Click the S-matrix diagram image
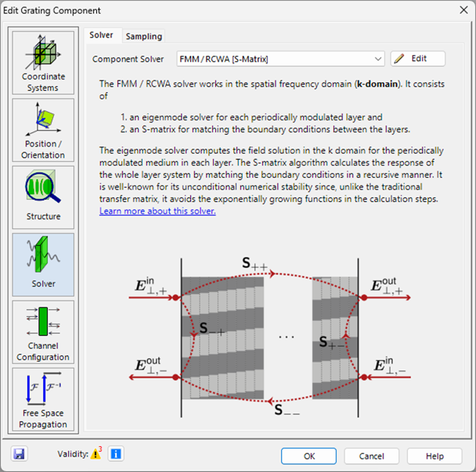476x472 pixels. click(270, 337)
